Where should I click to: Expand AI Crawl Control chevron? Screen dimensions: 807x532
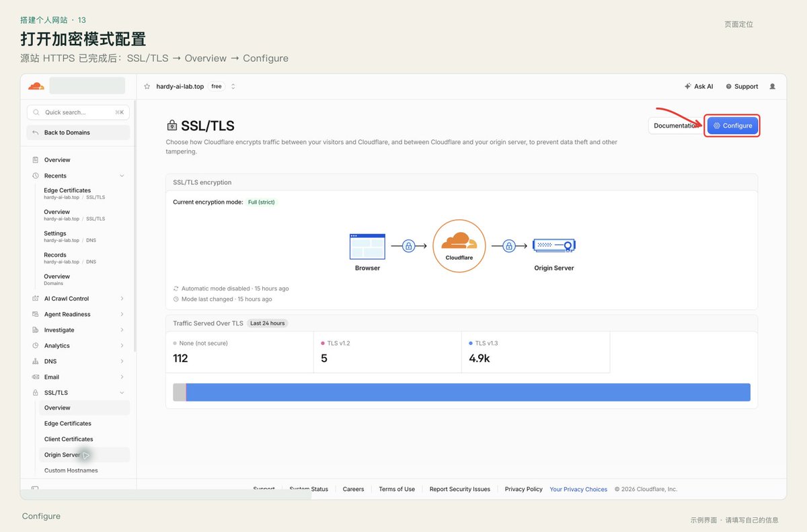[122, 299]
